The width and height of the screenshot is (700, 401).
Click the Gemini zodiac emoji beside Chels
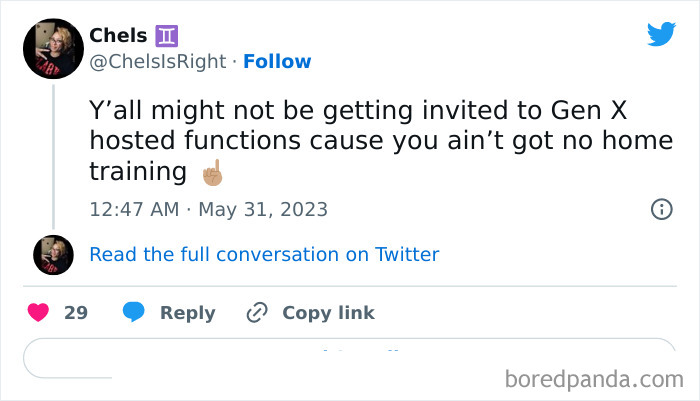point(166,36)
